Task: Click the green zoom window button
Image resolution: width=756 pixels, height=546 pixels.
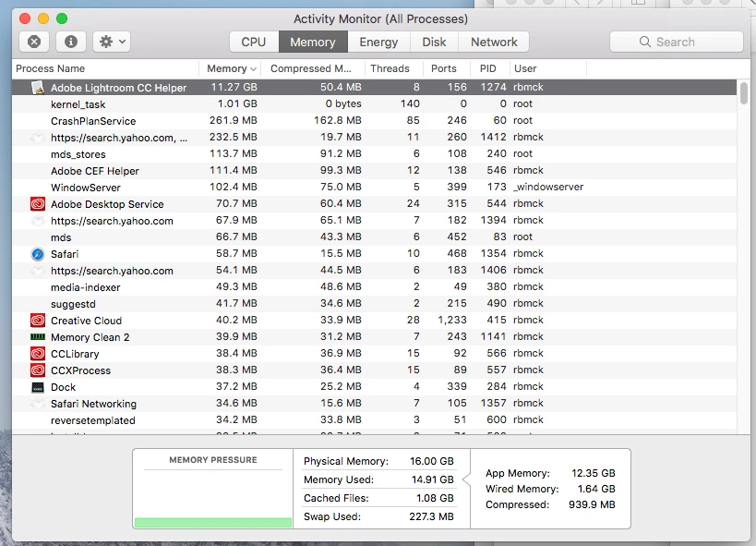Action: (62, 18)
